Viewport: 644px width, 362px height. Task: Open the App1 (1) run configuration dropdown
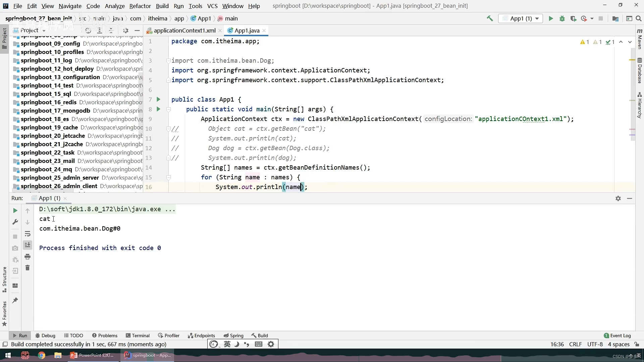tap(521, 18)
